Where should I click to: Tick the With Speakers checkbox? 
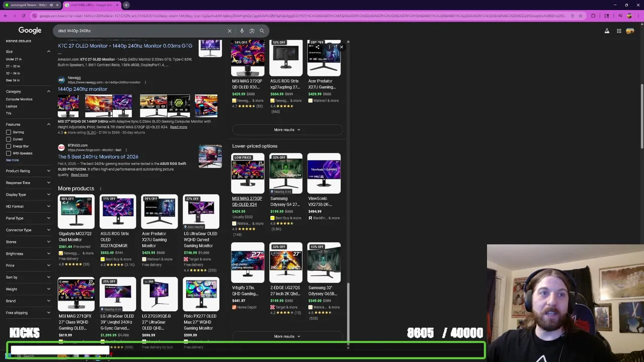(x=9, y=153)
